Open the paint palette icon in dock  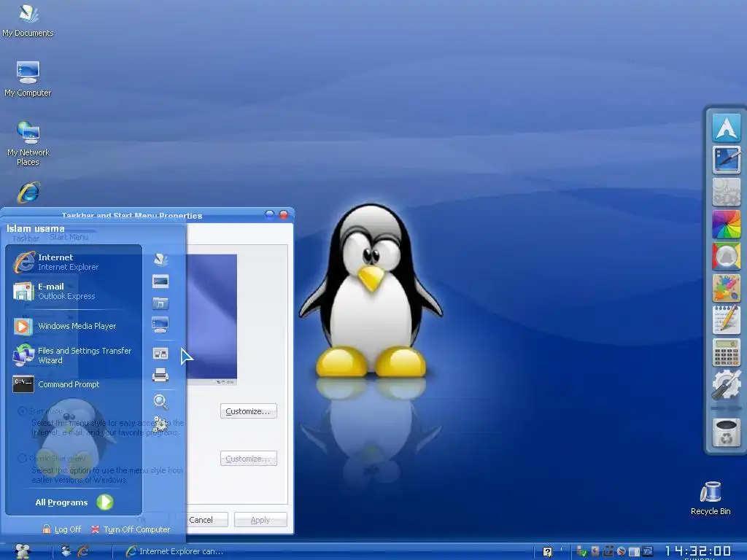click(x=727, y=288)
